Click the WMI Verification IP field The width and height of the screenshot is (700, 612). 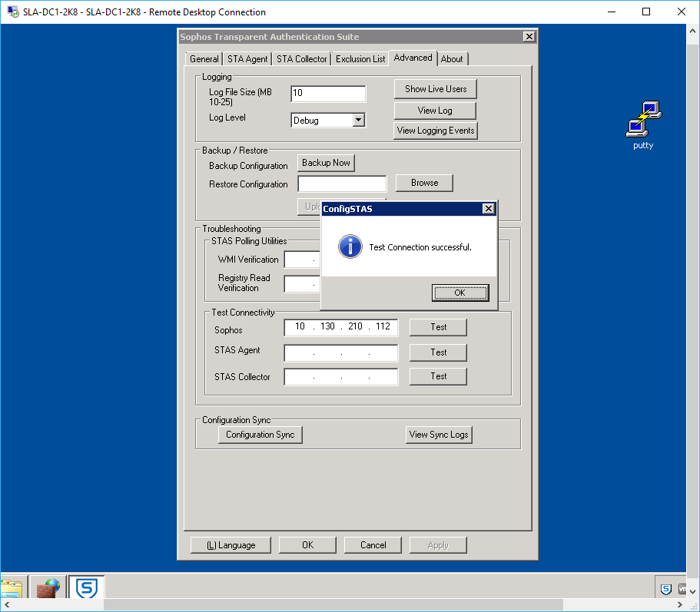pyautogui.click(x=302, y=260)
